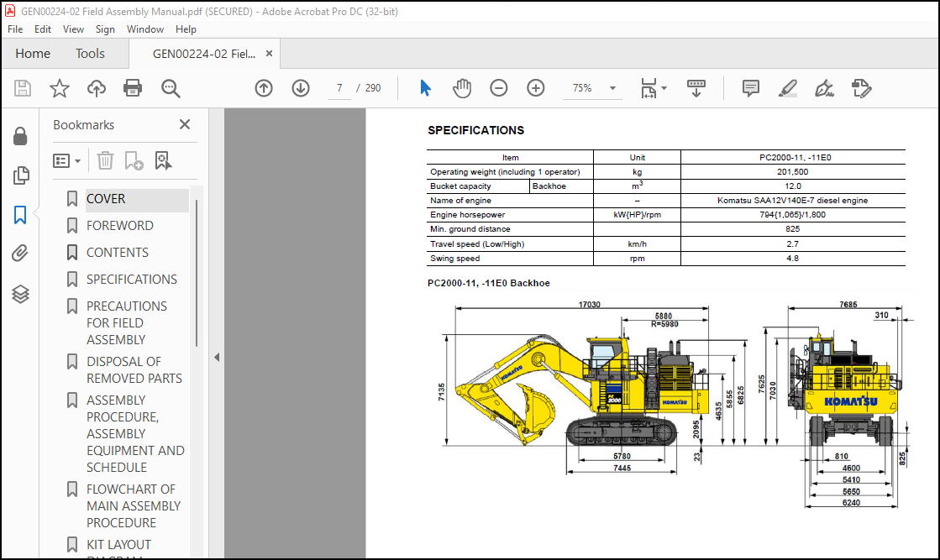Click the page number input field
Image resolution: width=940 pixels, height=560 pixels.
coord(339,88)
